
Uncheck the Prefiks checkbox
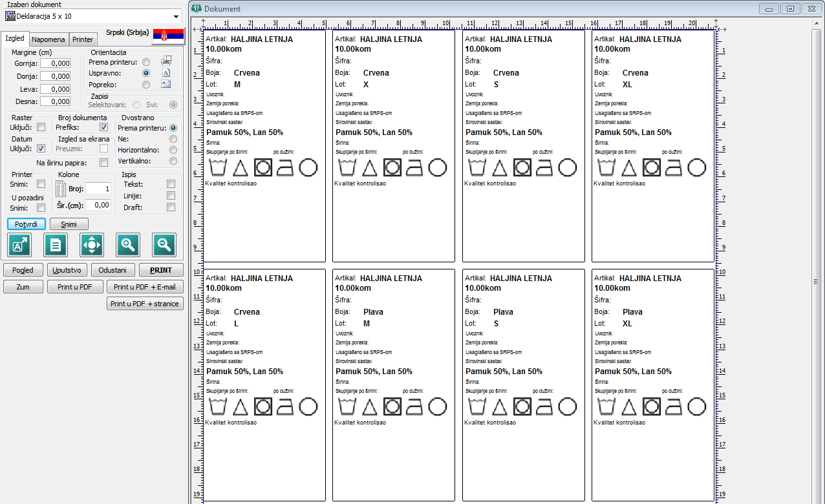tap(104, 127)
